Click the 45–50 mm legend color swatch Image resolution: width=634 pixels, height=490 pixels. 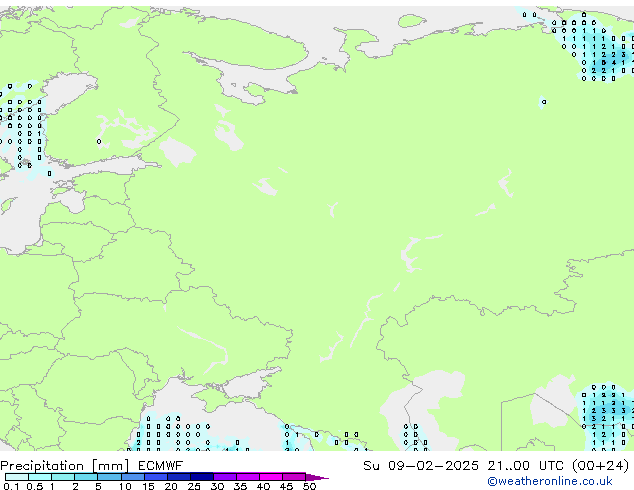pyautogui.click(x=294, y=477)
